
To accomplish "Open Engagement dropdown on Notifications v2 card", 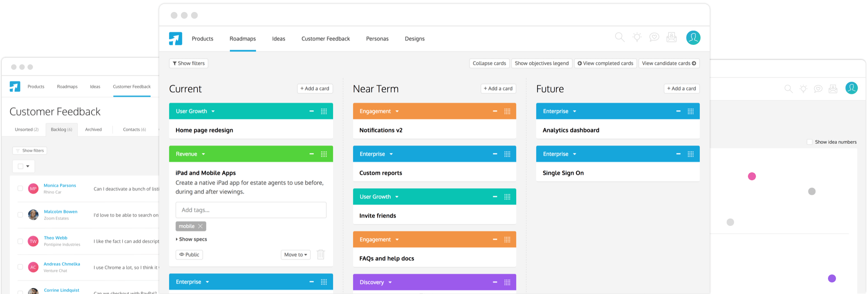I will tap(397, 111).
